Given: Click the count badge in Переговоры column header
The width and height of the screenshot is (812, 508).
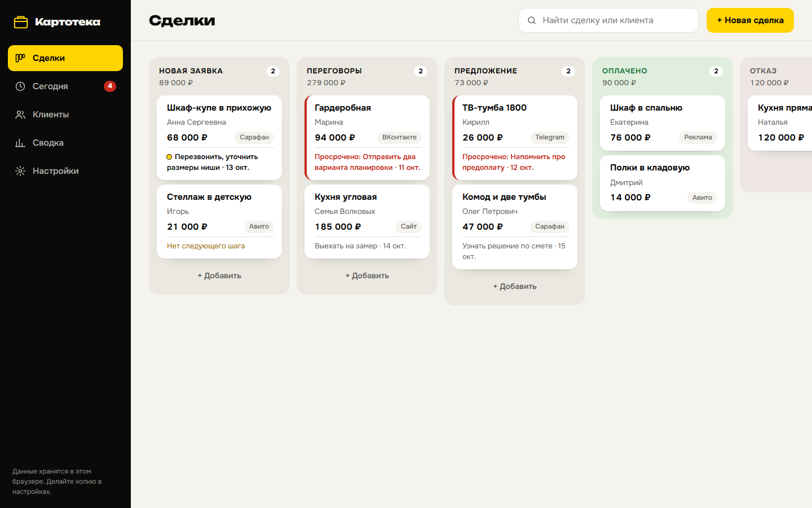Looking at the screenshot, I should (421, 71).
